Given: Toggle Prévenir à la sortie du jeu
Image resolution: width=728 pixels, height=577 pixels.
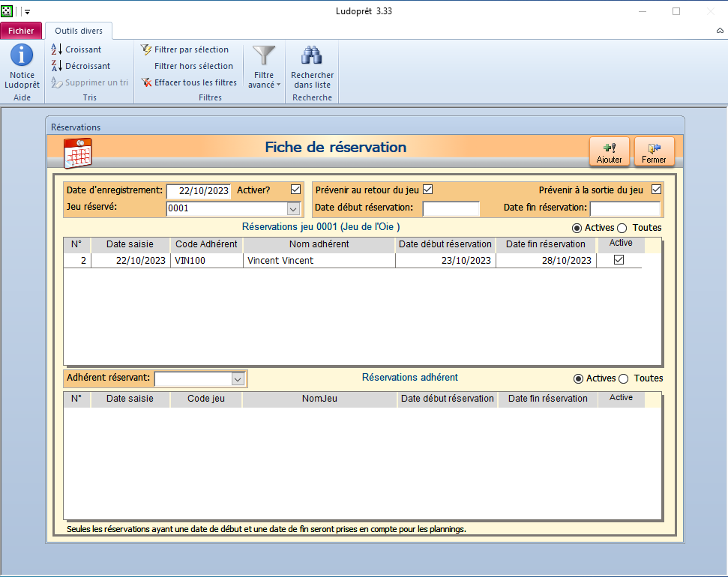Looking at the screenshot, I should pyautogui.click(x=657, y=190).
